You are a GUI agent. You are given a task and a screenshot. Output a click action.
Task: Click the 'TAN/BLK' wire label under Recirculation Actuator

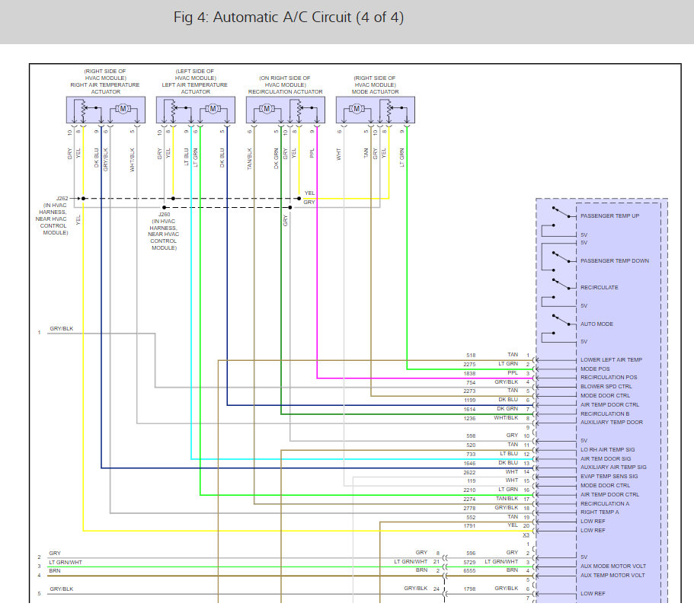[x=249, y=159]
